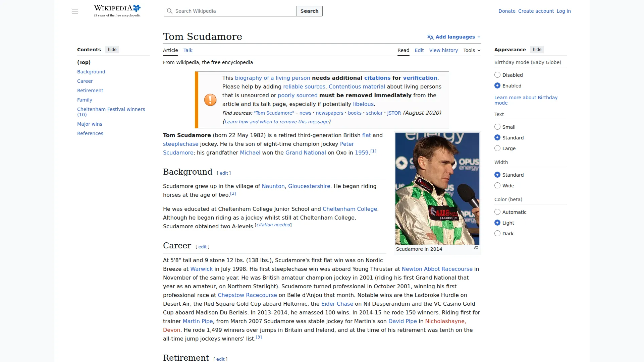This screenshot has width=644, height=362.
Task: Click the enlarge icon on Scudamore's photo
Action: point(476,248)
